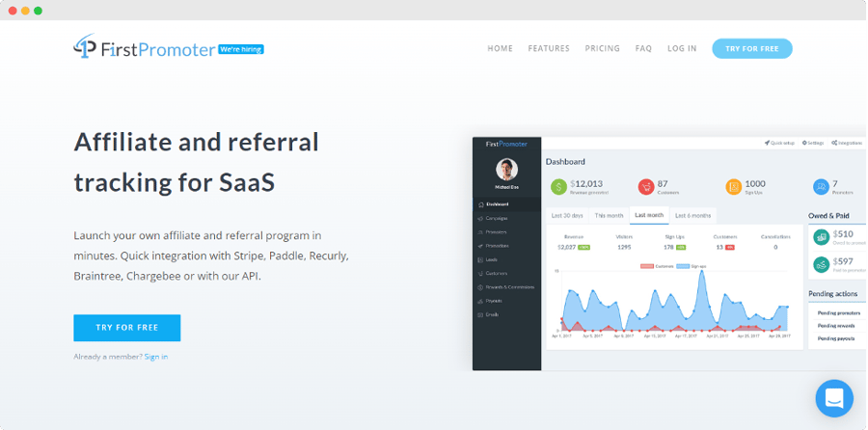The image size is (868, 430).
Task: Open the PRICING nav item
Action: coord(602,49)
